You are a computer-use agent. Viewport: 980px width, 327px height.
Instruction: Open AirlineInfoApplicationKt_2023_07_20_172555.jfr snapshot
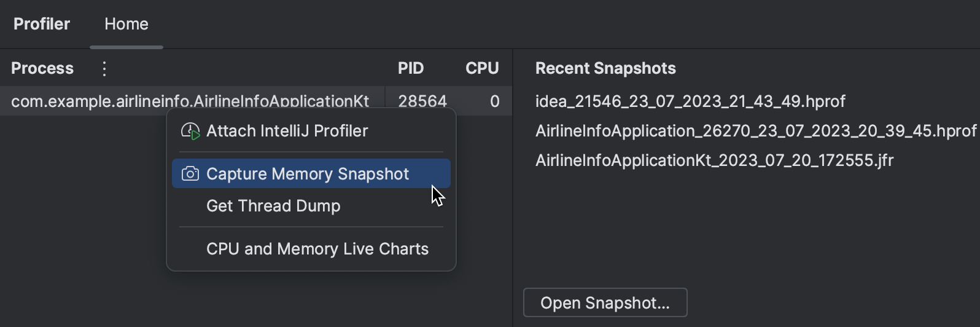click(x=714, y=160)
